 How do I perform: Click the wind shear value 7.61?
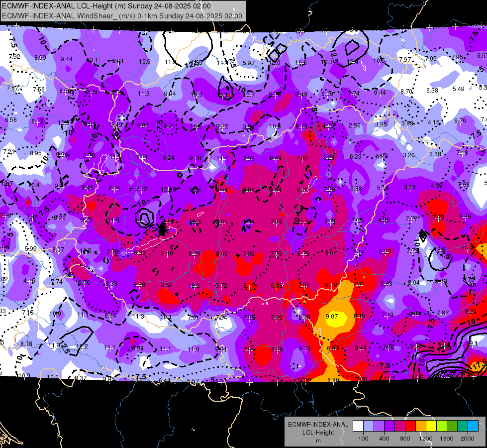click(x=193, y=318)
